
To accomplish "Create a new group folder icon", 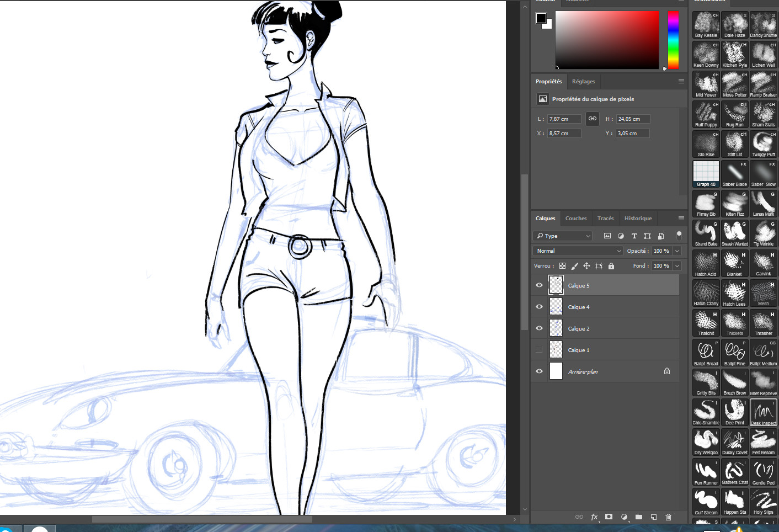I will 639,517.
